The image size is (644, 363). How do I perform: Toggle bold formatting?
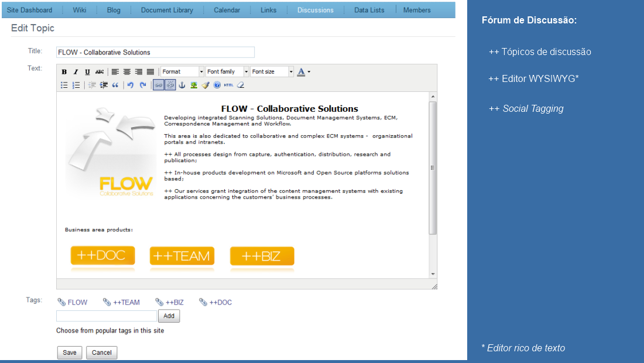click(x=64, y=72)
